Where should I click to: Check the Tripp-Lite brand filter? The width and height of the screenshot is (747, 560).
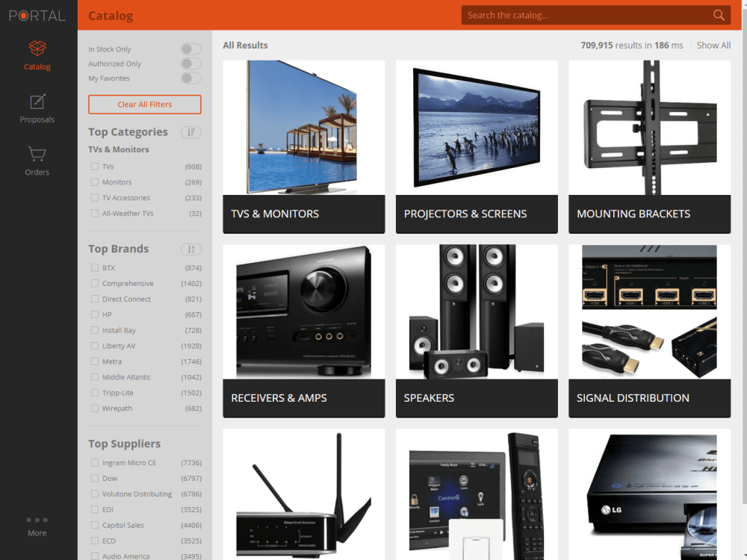point(95,393)
